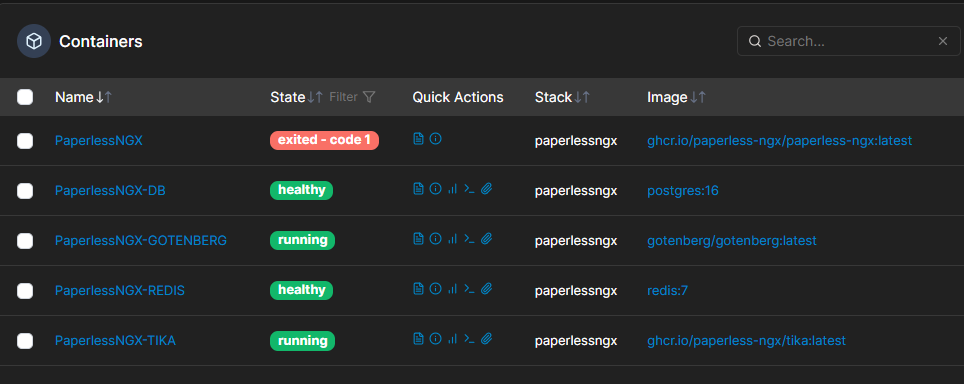The height and width of the screenshot is (384, 964).
Task: Focus the Search containers field
Action: click(848, 41)
